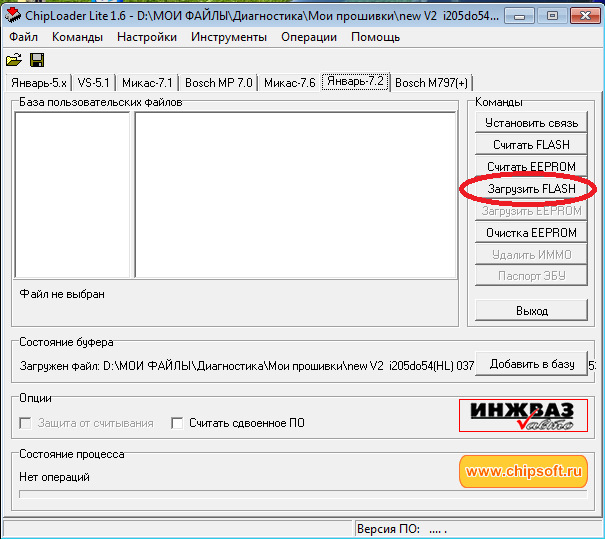Click the Загрузить FLASH button
The image size is (605, 539).
(531, 189)
